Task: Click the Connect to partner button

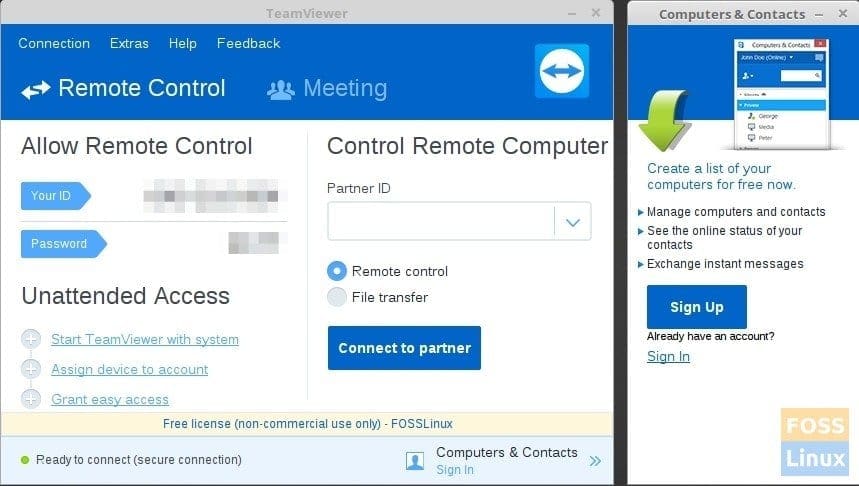Action: point(404,348)
